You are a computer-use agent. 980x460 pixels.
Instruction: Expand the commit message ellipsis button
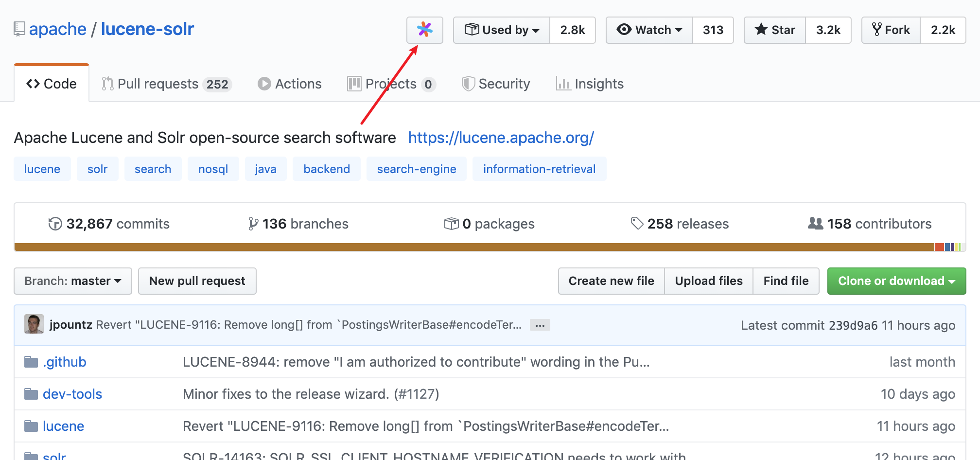[540, 325]
